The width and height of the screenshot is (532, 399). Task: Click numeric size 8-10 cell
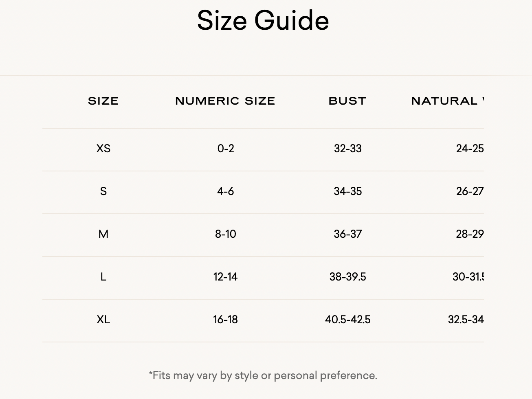click(226, 234)
